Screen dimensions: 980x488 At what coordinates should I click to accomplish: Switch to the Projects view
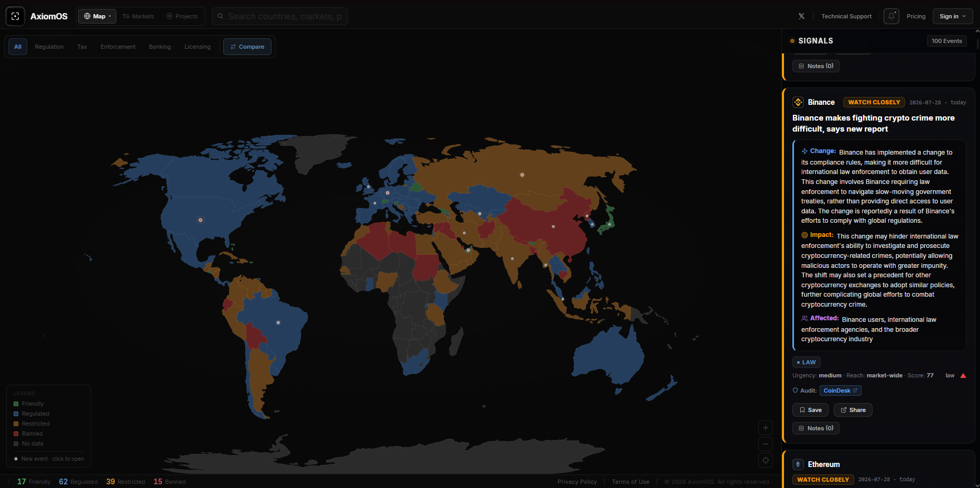(x=182, y=16)
